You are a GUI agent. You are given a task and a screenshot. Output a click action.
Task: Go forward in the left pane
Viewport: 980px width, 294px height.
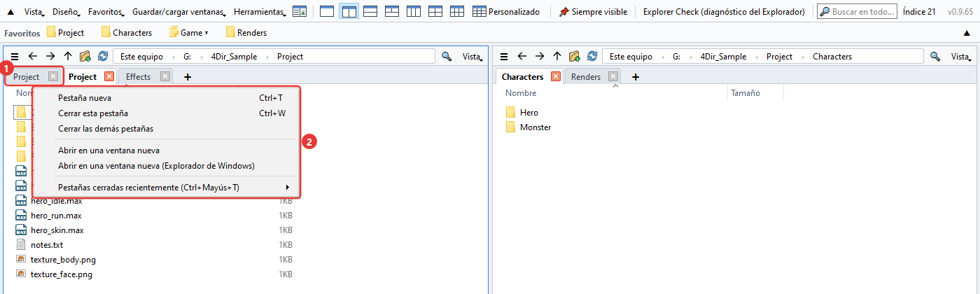[50, 57]
